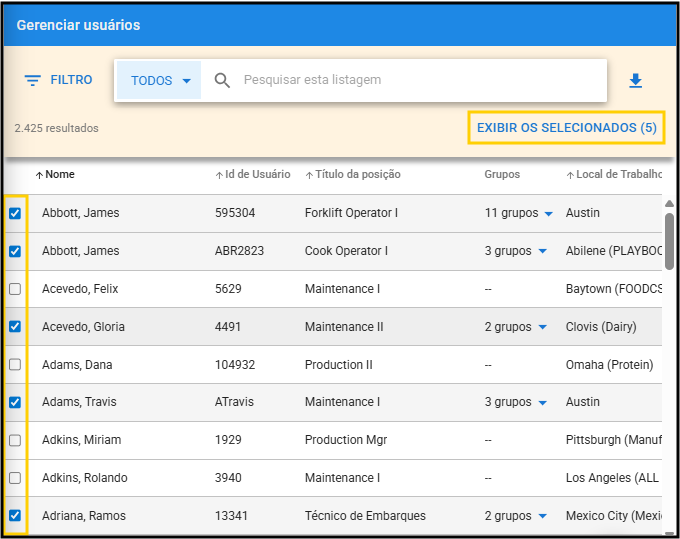
Task: Sort by Id de Usuário column
Action: tap(252, 174)
